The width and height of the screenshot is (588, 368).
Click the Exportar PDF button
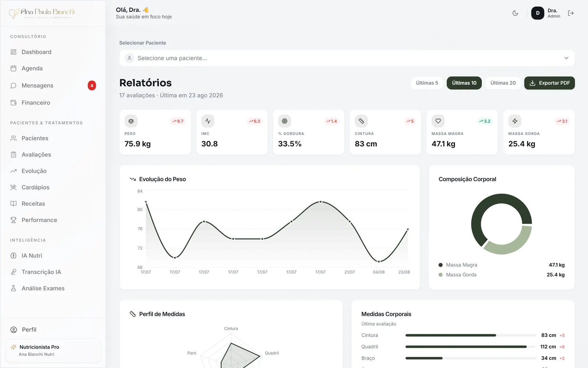549,83
